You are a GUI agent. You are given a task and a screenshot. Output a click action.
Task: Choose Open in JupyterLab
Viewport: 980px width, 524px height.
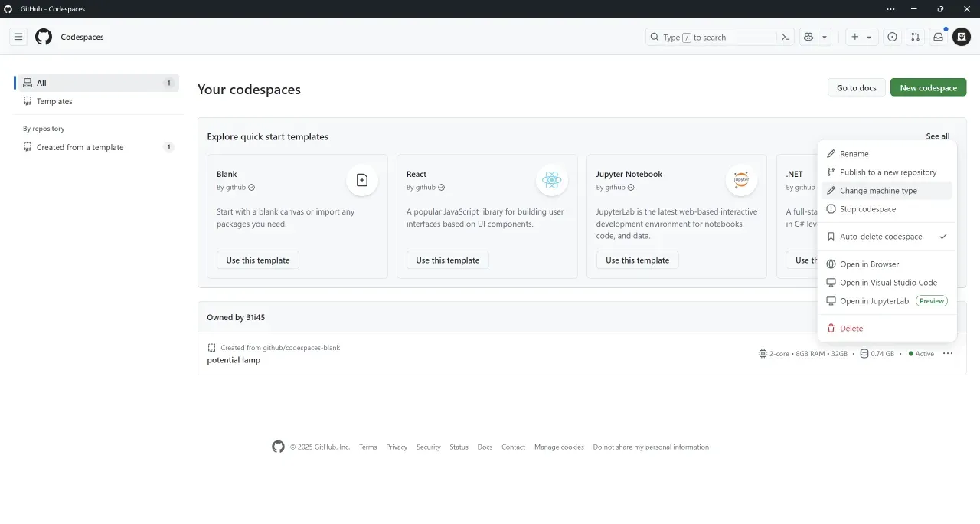coord(887,301)
